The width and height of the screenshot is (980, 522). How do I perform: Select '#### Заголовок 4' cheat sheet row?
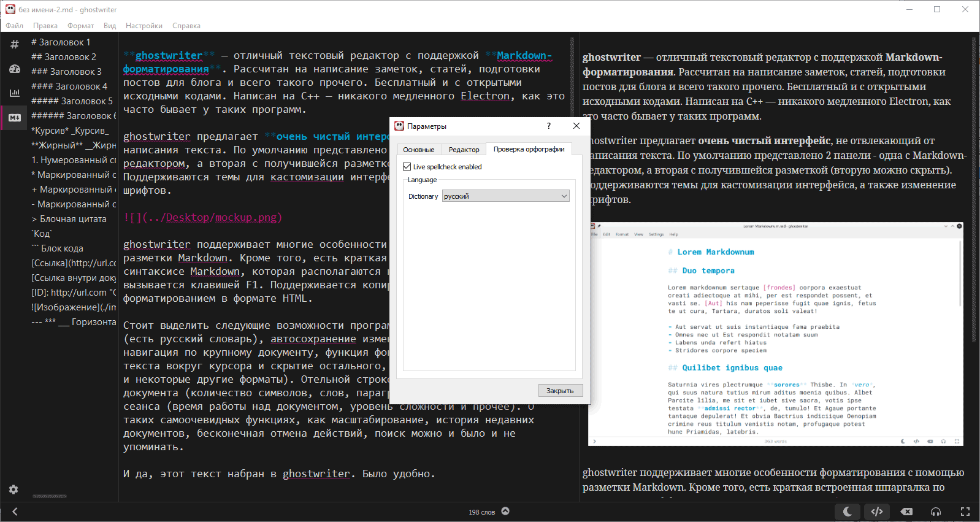(x=73, y=86)
